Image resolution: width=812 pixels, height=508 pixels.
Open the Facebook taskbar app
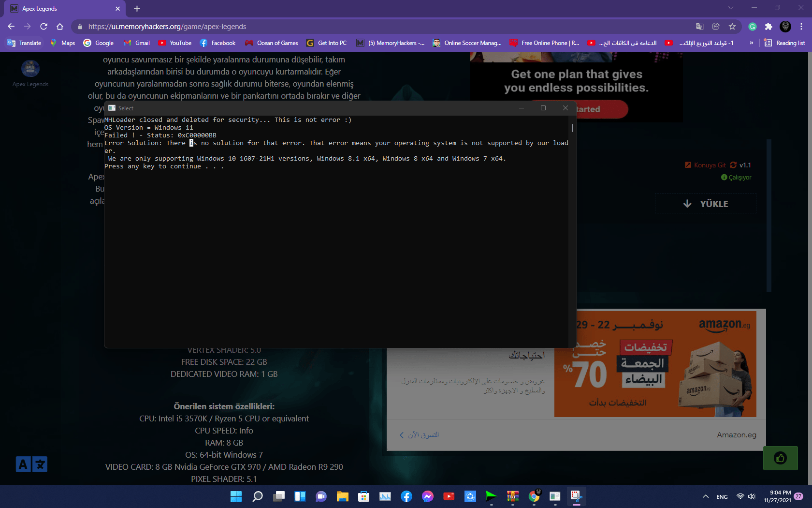[x=406, y=496]
